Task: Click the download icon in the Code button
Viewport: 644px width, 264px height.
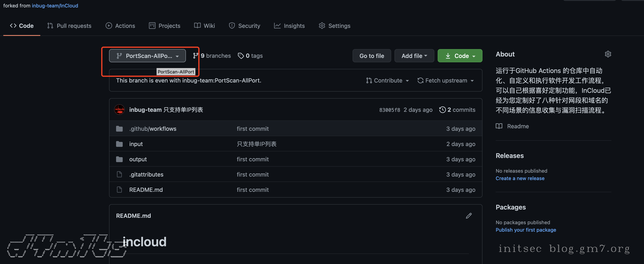Action: 448,56
